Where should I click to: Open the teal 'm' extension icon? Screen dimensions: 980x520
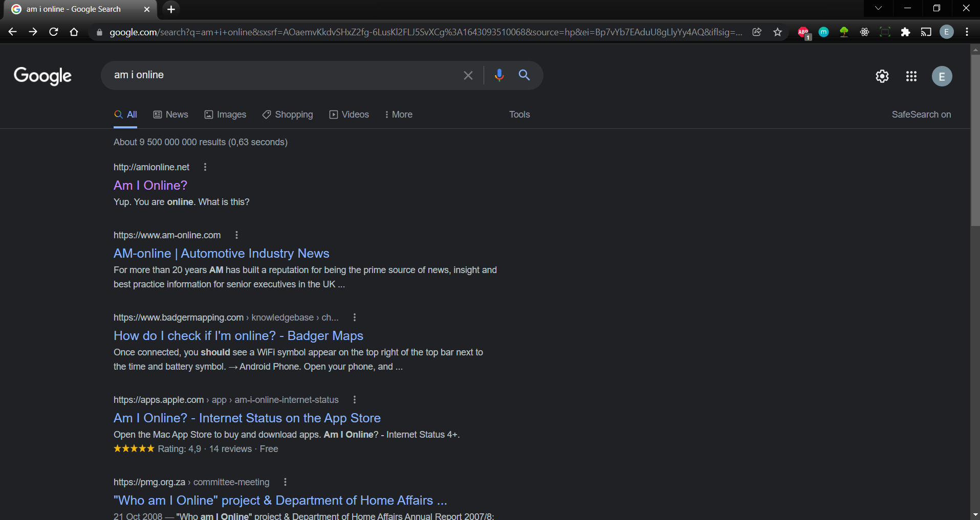(823, 32)
